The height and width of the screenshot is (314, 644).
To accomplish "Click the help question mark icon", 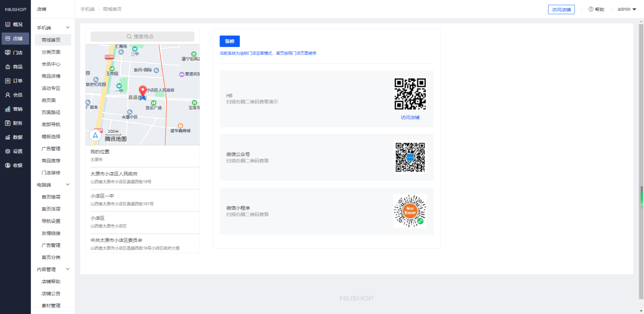I will pyautogui.click(x=590, y=9).
